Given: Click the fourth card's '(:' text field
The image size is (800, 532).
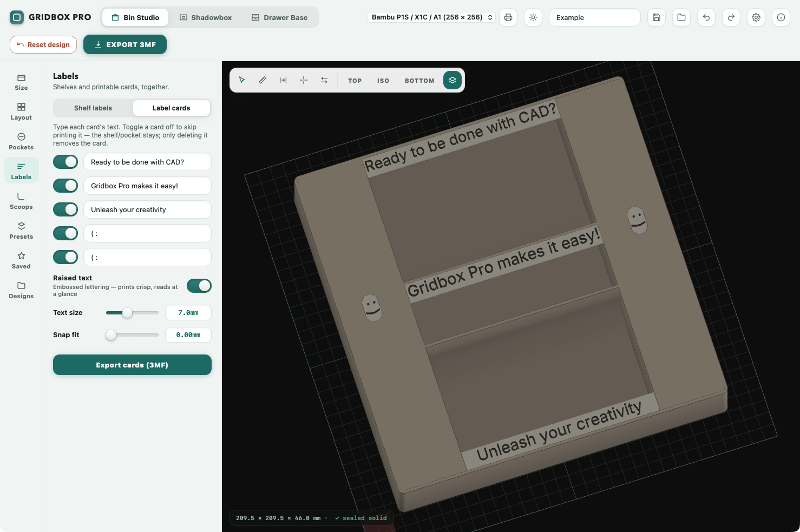Looking at the screenshot, I should point(147,233).
